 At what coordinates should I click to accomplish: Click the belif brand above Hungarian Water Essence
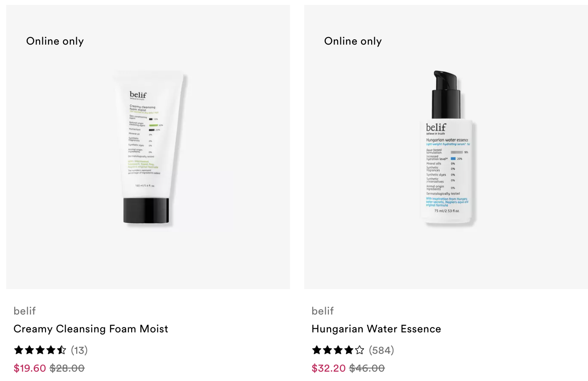[323, 311]
